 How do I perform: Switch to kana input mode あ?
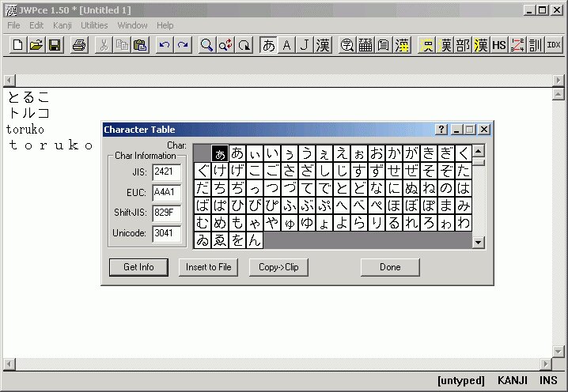[x=268, y=45]
